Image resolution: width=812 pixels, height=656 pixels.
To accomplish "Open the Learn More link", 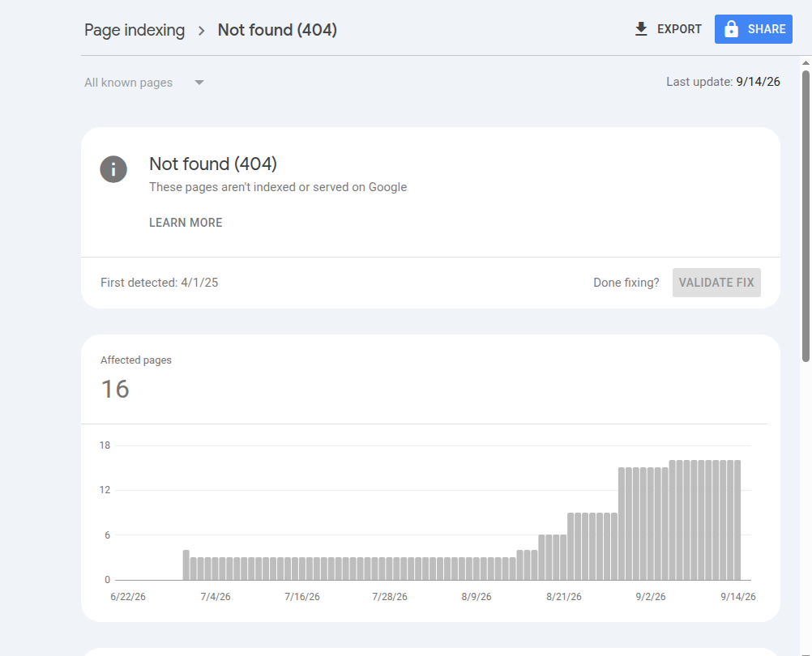I will tap(186, 223).
